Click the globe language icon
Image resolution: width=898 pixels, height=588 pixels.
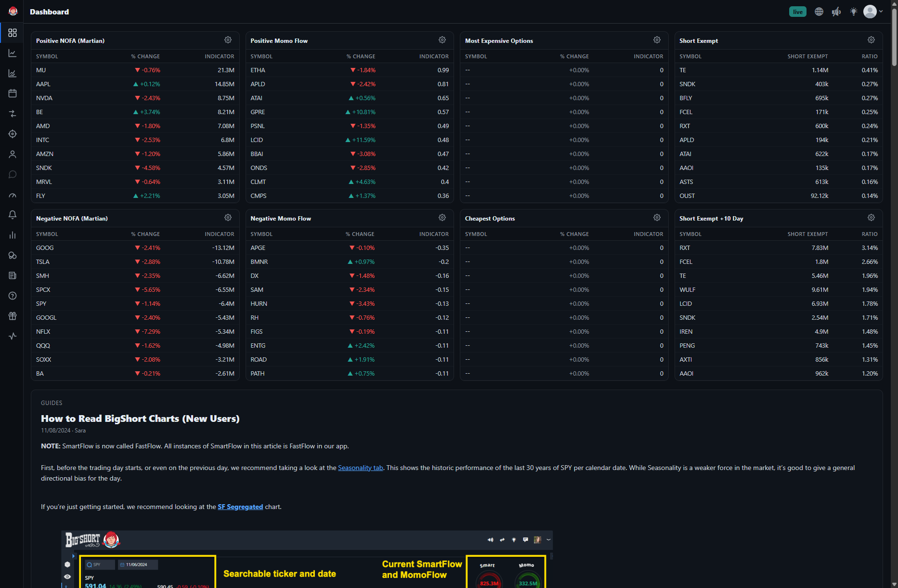[819, 12]
